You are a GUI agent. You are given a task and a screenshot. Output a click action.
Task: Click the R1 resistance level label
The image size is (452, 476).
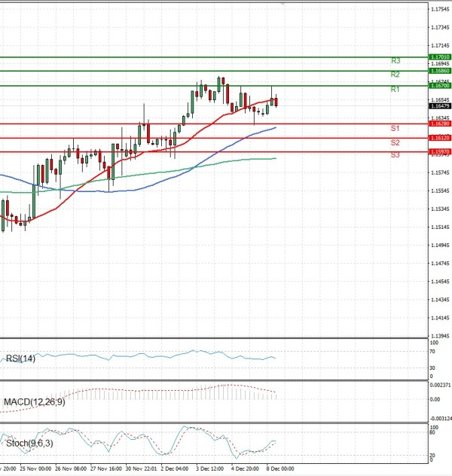(395, 90)
